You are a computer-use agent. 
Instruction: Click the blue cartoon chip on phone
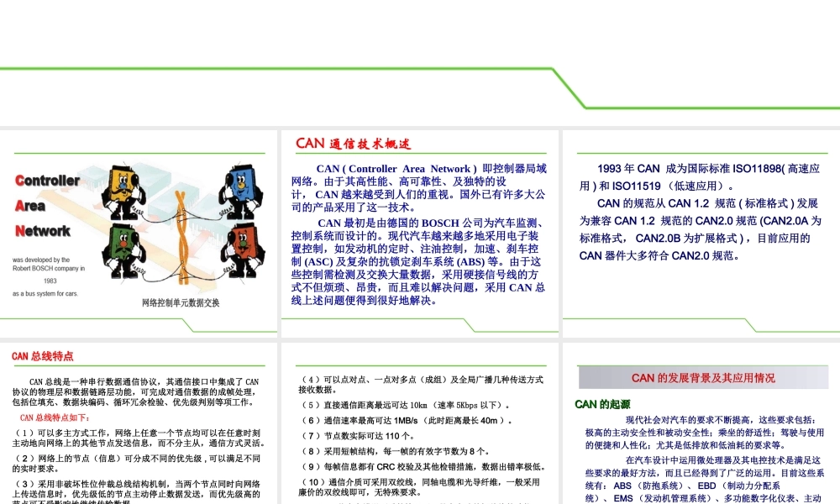tap(241, 192)
